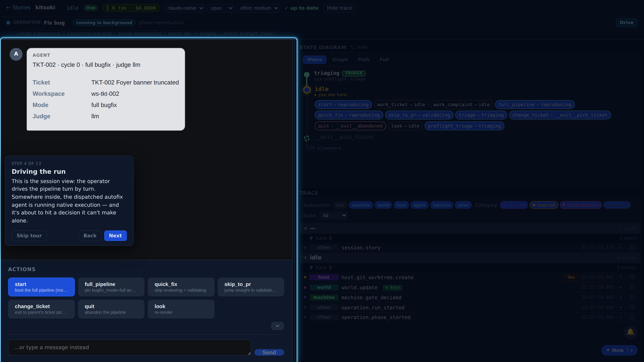Open the notifications bell
Viewport: 644px width, 362px height.
click(630, 332)
